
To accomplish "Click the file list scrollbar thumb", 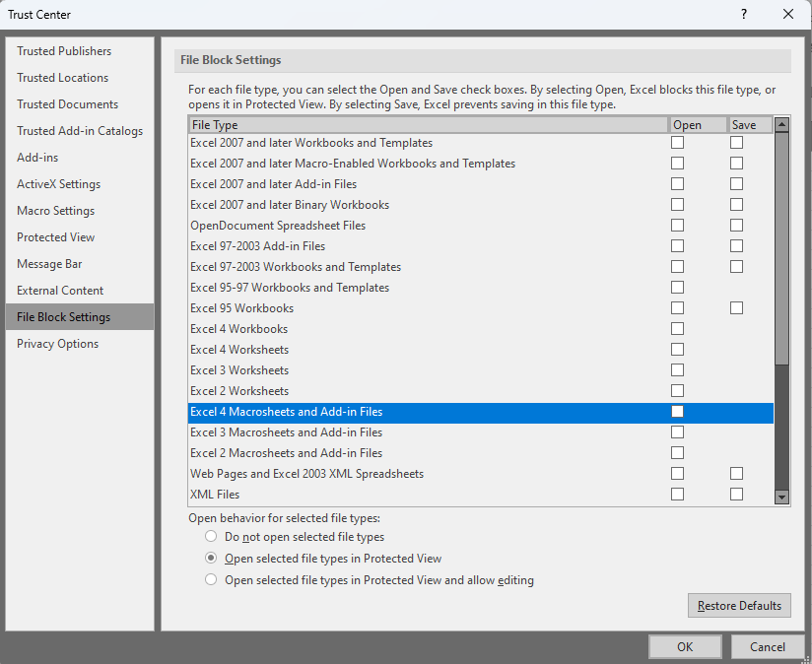I will pyautogui.click(x=781, y=248).
